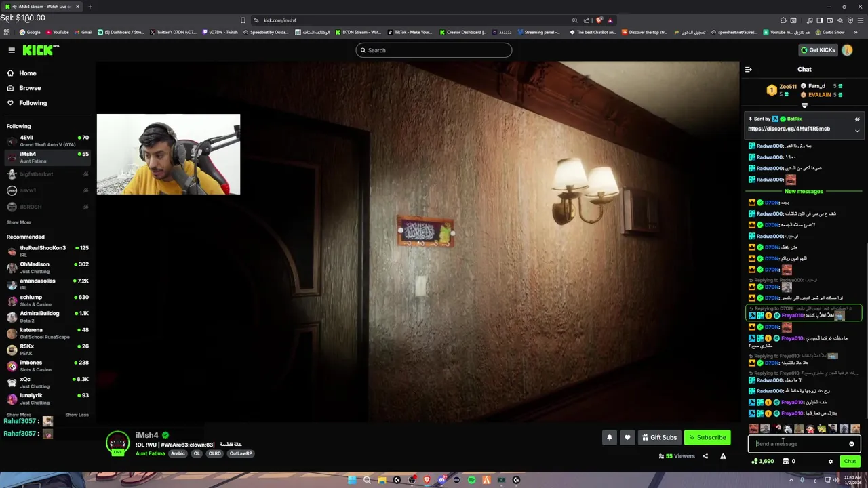Open Spotify from the taskbar

[471, 480]
